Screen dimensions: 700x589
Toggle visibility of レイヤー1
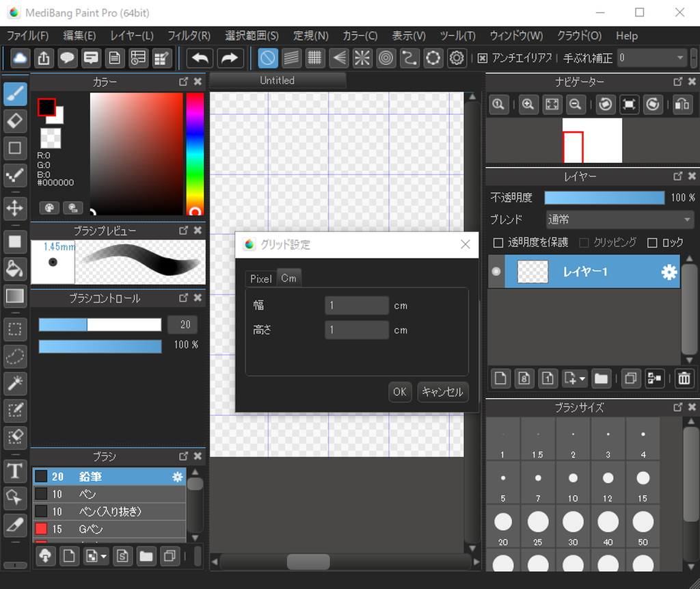click(x=496, y=272)
